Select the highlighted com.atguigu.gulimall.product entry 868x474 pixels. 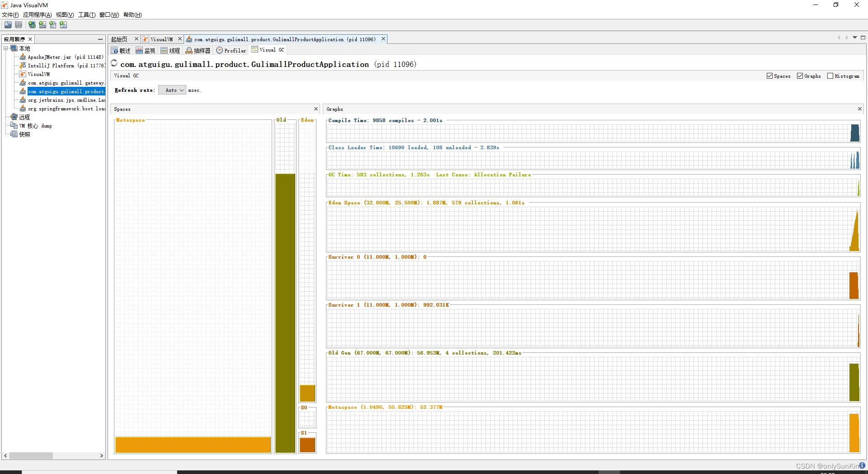pos(66,91)
